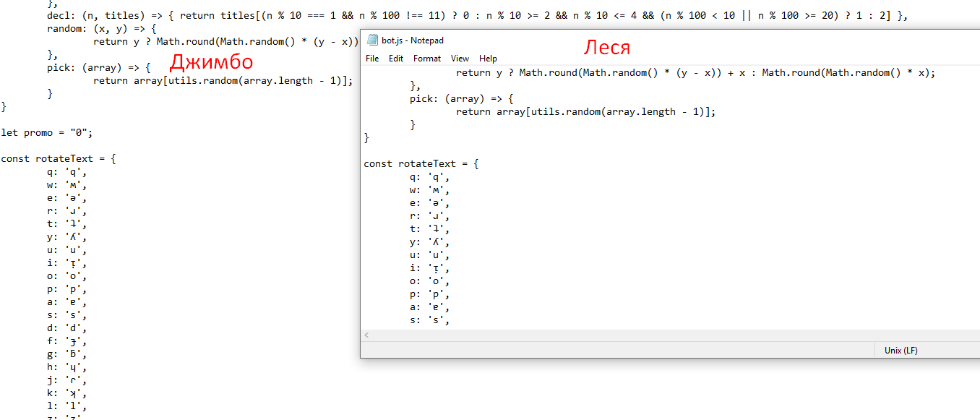Click the Notepad icon in the title bar
Screen dimensions: 980x420
372,40
